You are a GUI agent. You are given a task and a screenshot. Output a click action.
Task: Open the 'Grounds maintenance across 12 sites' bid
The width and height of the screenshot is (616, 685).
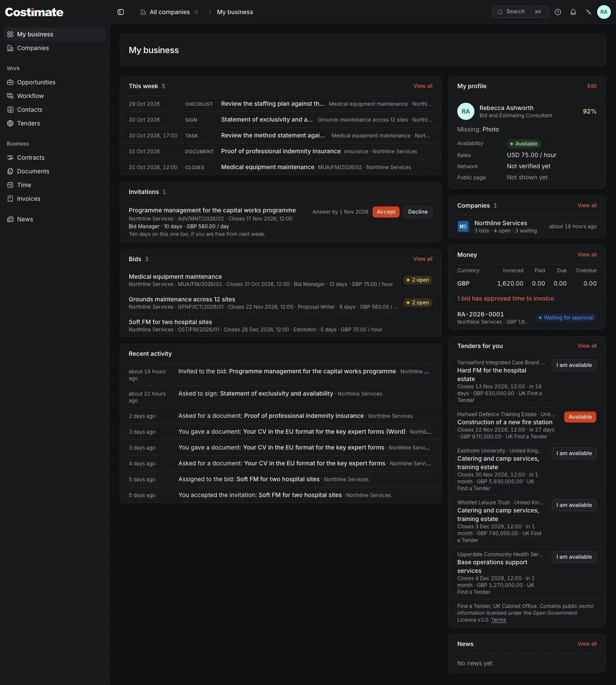click(x=281, y=303)
